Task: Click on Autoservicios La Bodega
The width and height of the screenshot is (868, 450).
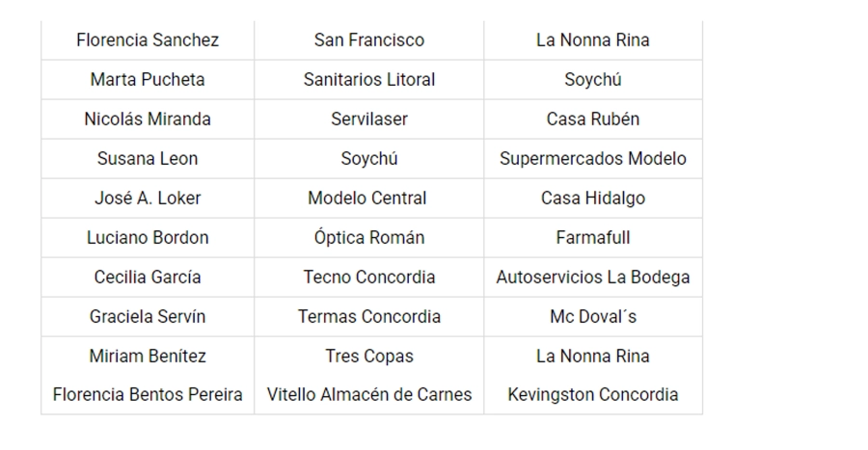Action: [593, 278]
